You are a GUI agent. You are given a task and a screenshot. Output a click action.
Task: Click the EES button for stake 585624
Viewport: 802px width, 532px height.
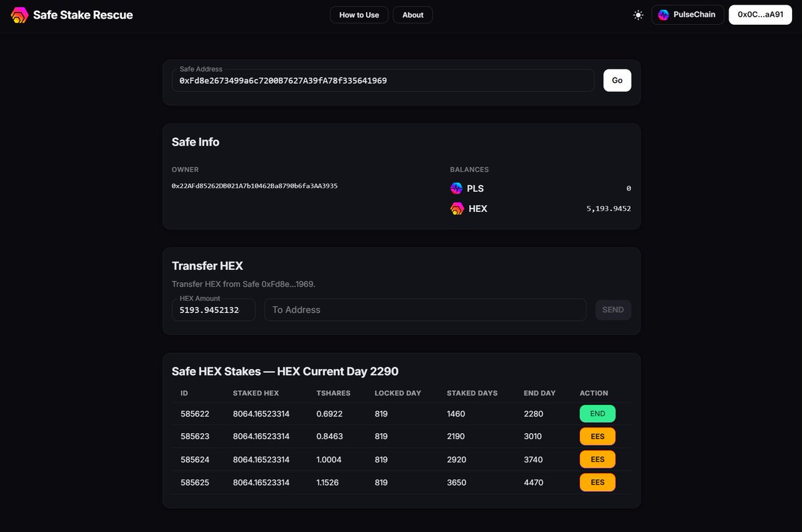pos(597,459)
